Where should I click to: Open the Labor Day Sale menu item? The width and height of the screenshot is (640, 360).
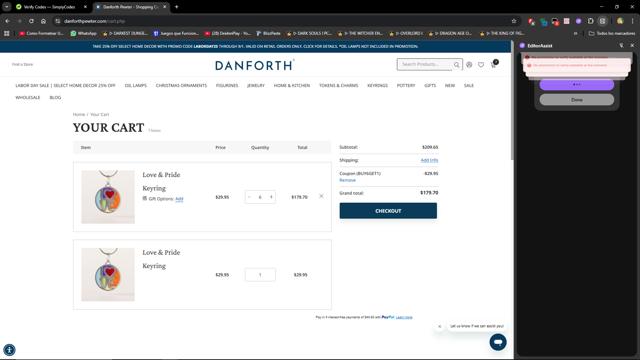(x=65, y=86)
